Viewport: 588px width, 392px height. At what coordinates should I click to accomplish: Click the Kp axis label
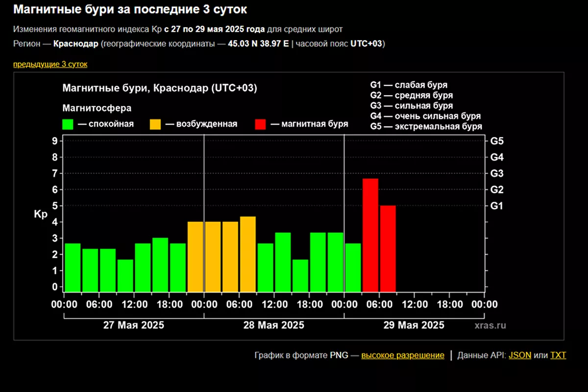(x=40, y=214)
